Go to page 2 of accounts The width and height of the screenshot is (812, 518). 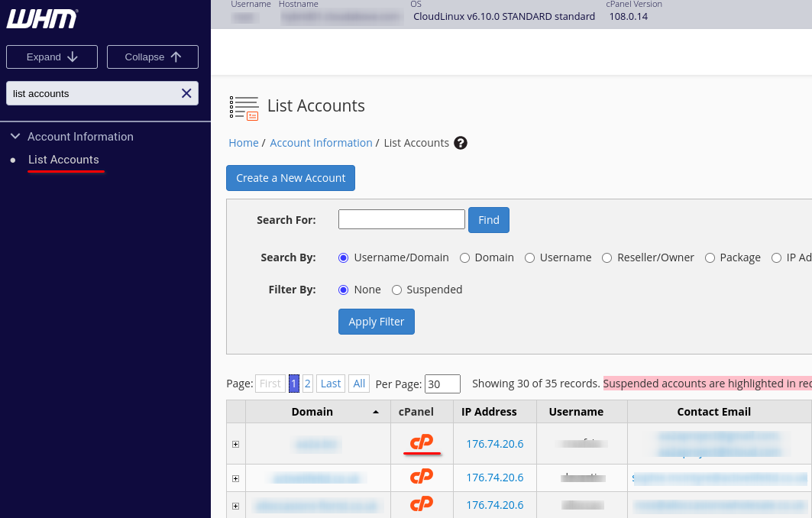(x=307, y=384)
